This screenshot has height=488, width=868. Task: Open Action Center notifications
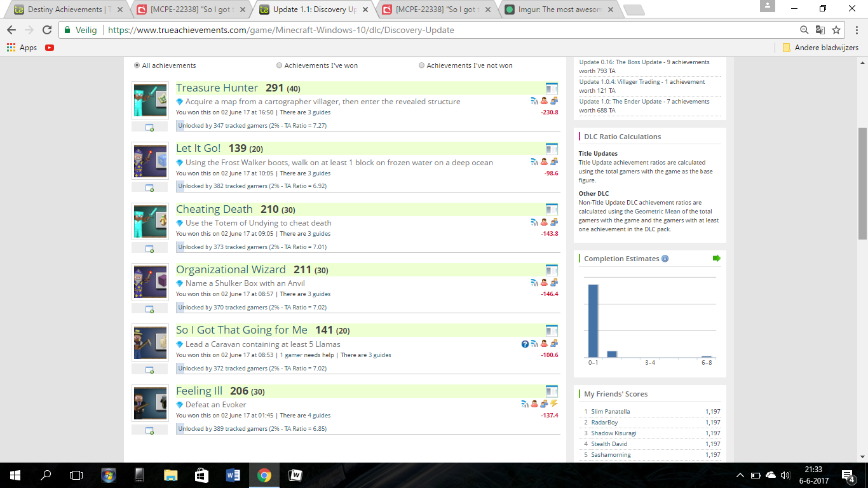848,475
